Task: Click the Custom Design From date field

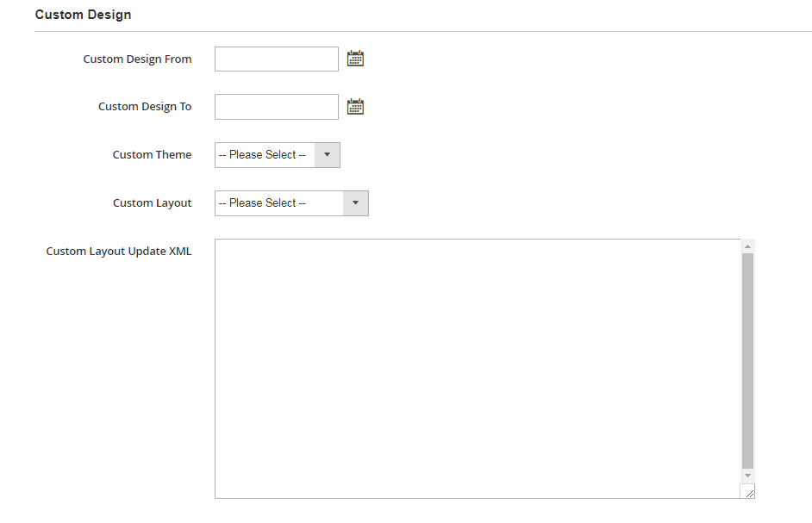Action: [x=277, y=59]
